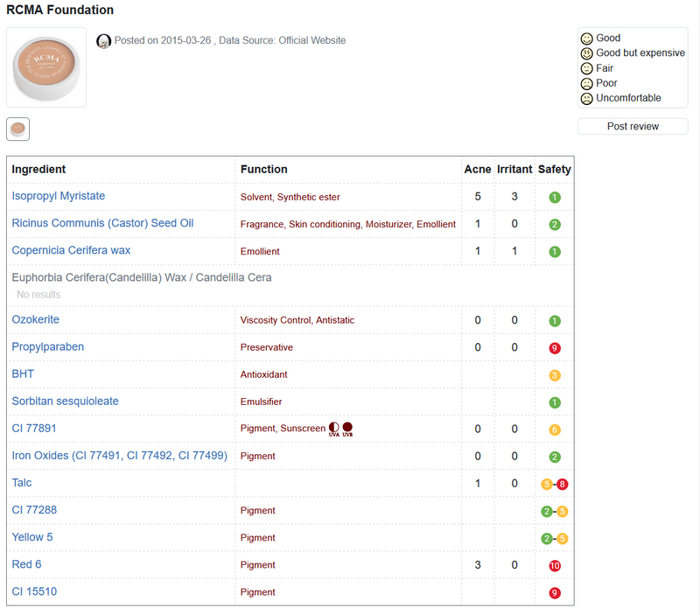Click the Post review button

(x=633, y=126)
